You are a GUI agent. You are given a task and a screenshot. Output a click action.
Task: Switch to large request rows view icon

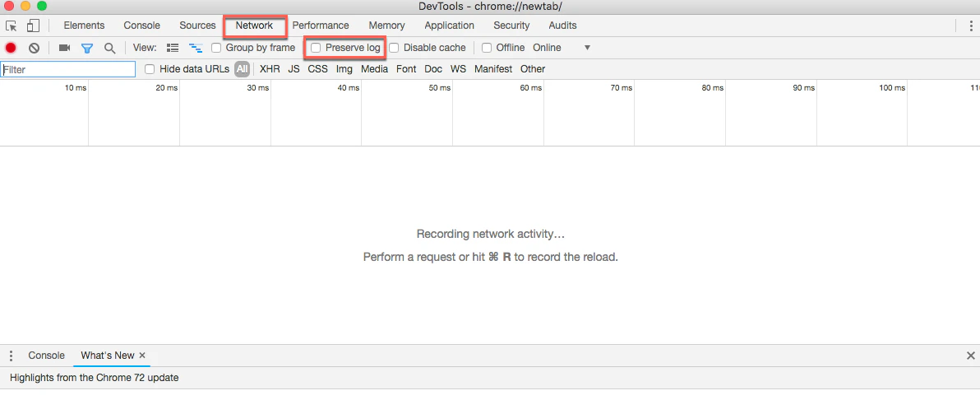click(x=173, y=48)
